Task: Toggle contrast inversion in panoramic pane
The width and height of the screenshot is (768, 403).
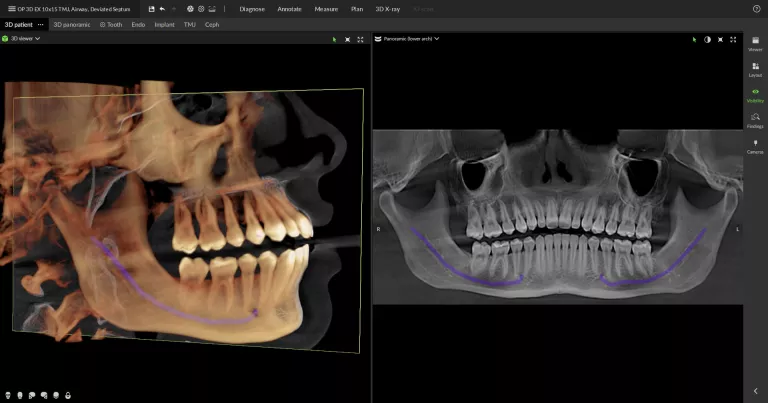Action: (707, 39)
